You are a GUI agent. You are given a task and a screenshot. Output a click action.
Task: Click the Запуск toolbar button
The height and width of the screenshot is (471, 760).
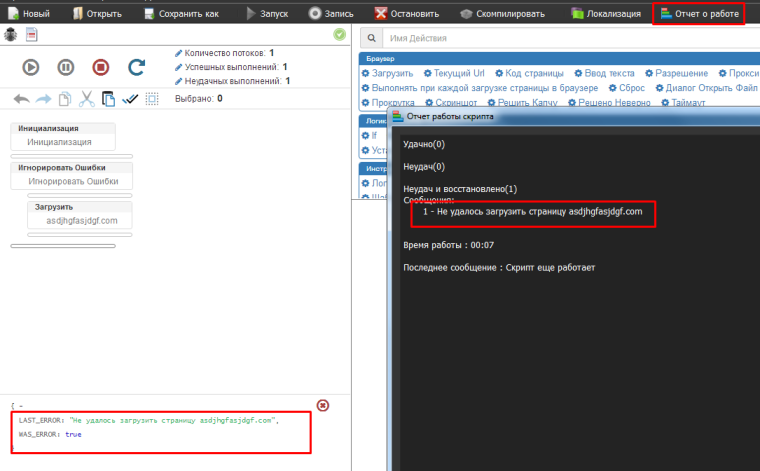click(x=268, y=14)
